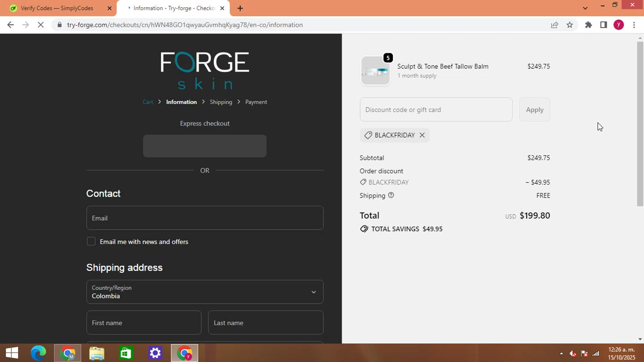Close the Verify Codes SimplyCodes tab
The width and height of the screenshot is (644, 362).
109,8
